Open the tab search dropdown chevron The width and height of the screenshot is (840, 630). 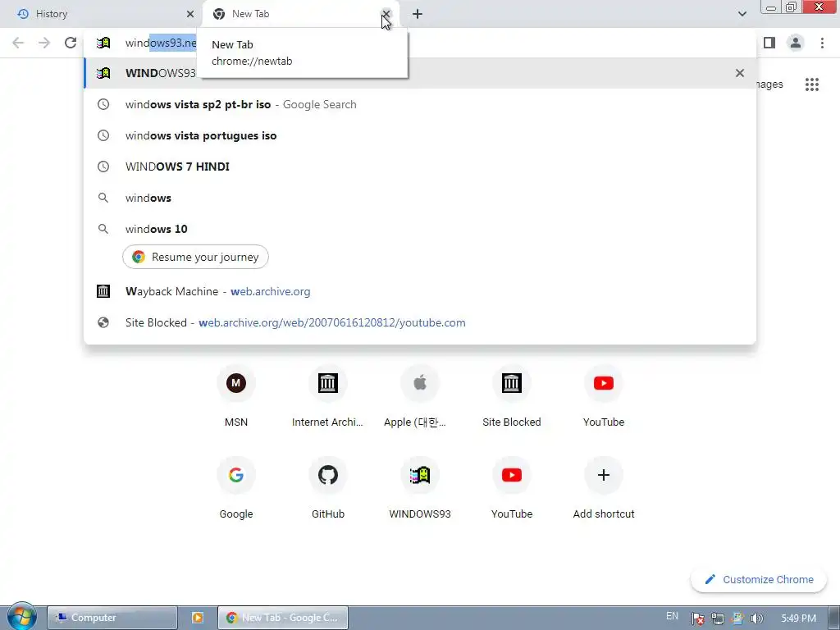coord(742,14)
